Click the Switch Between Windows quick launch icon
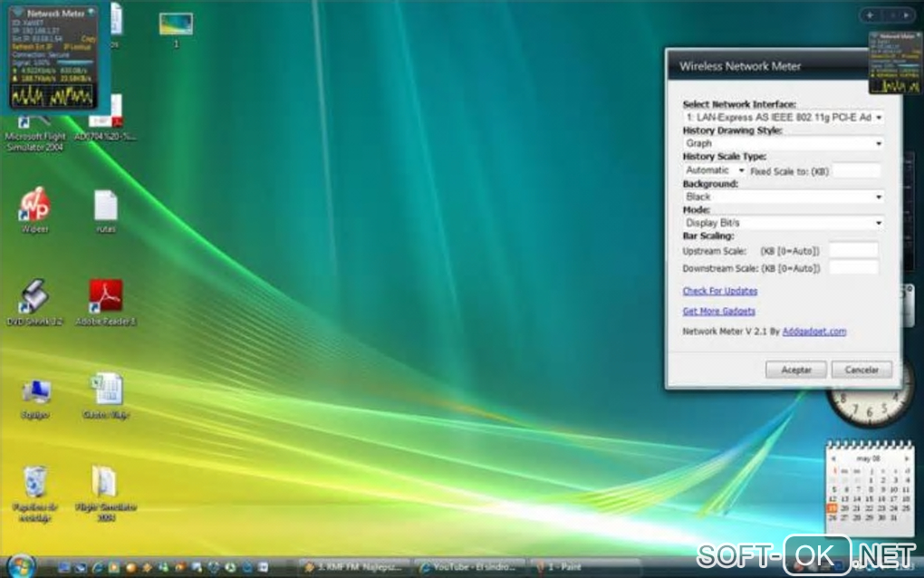 pyautogui.click(x=80, y=567)
